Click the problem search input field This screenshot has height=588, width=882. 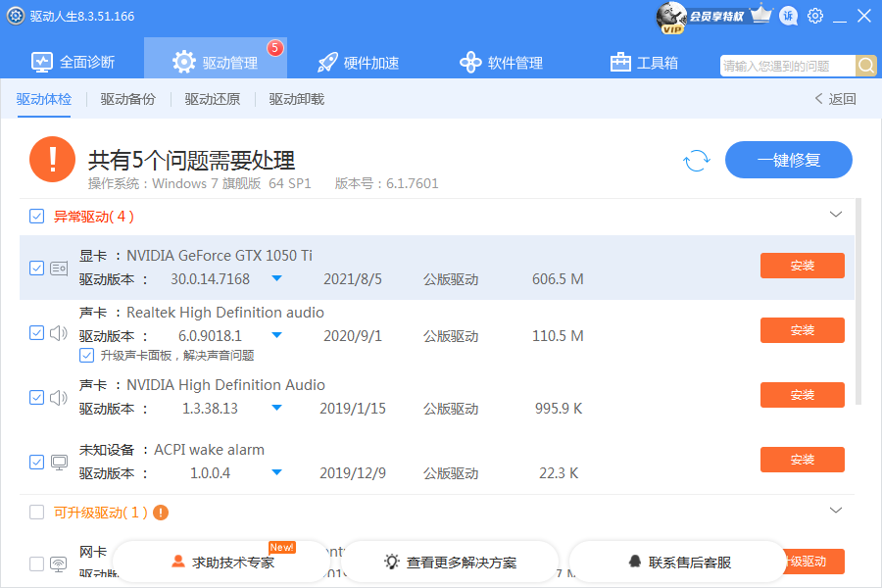(x=788, y=66)
